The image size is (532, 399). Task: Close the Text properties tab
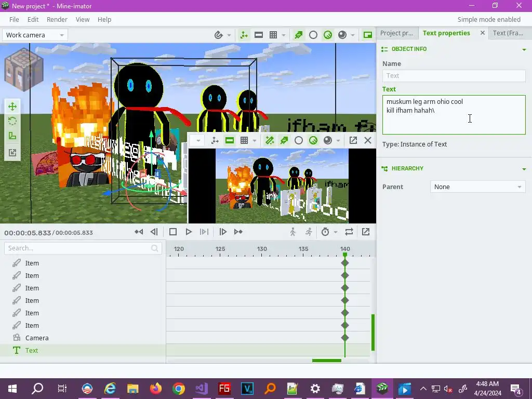(x=483, y=33)
